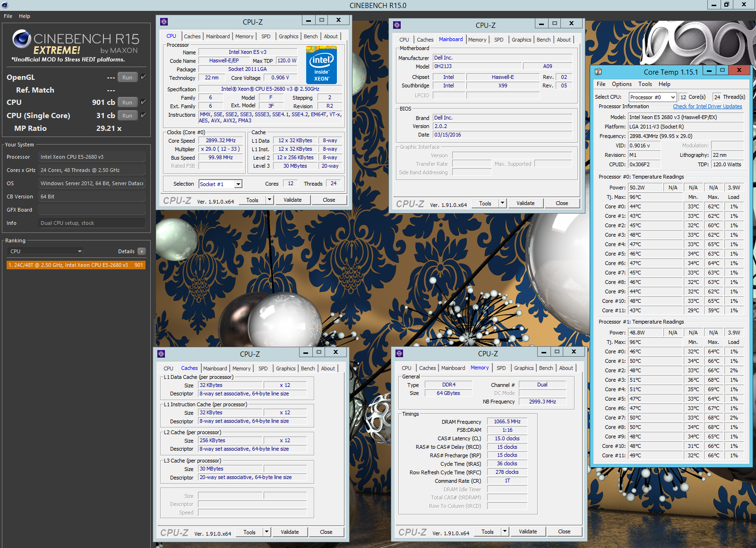Image resolution: width=756 pixels, height=548 pixels.
Task: Click the Specification text Intel Xeon CPU E5-2680 v3
Action: [270, 89]
